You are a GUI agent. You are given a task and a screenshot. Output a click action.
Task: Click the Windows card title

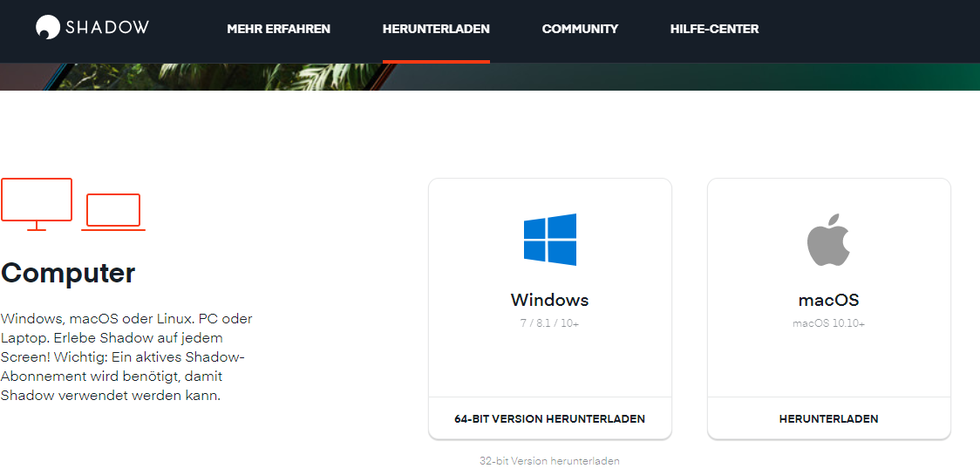[x=550, y=300]
